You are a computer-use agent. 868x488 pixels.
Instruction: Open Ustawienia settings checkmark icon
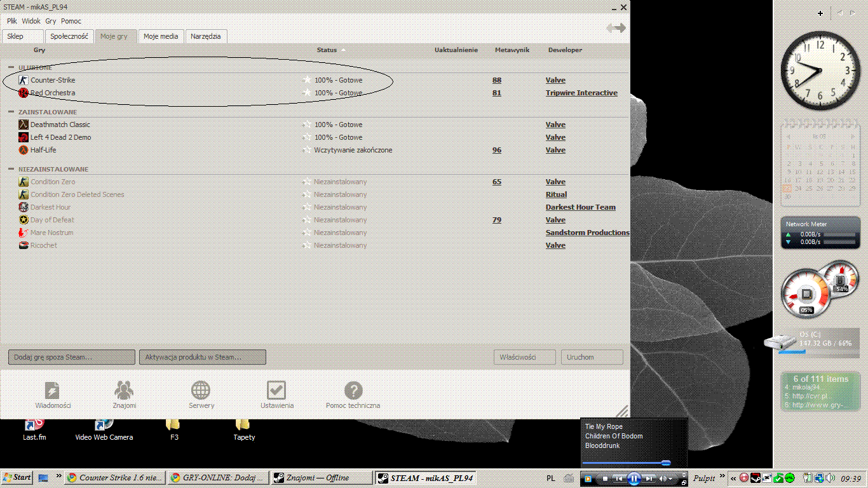coord(276,390)
